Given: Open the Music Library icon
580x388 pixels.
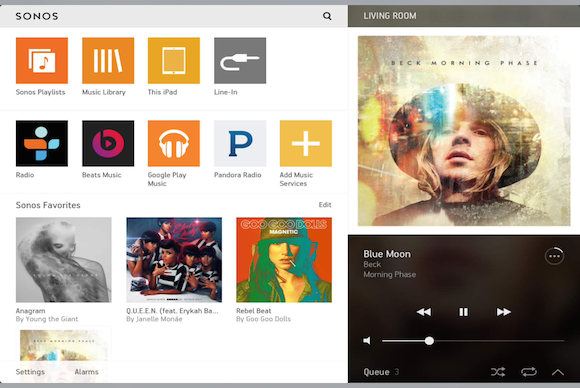Looking at the screenshot, I should click(x=108, y=61).
